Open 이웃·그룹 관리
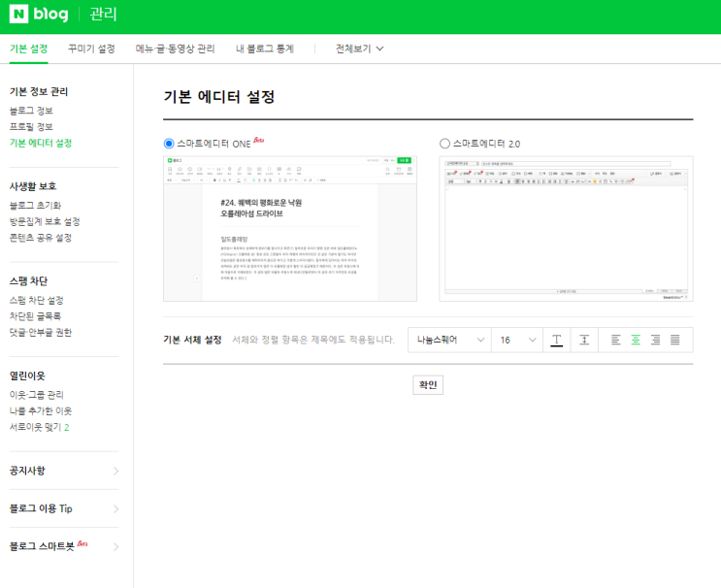The image size is (721, 588). pos(37,395)
